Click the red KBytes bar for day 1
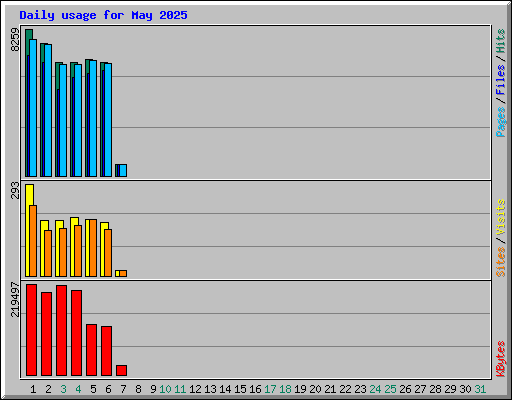512x400 pixels. click(31, 330)
